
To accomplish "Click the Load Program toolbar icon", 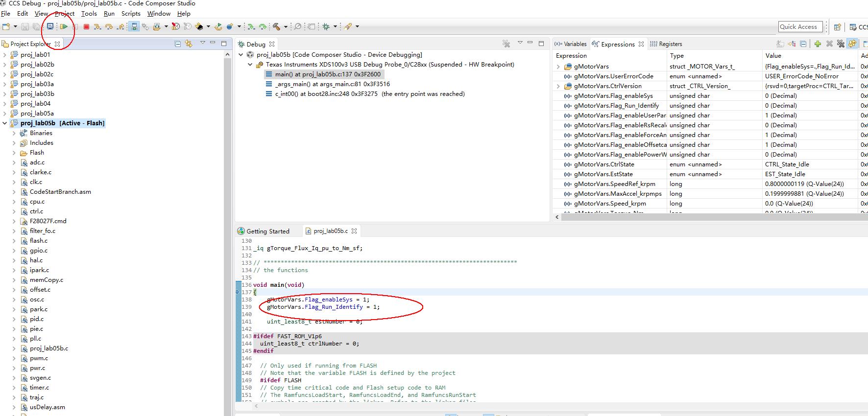I will [x=157, y=26].
